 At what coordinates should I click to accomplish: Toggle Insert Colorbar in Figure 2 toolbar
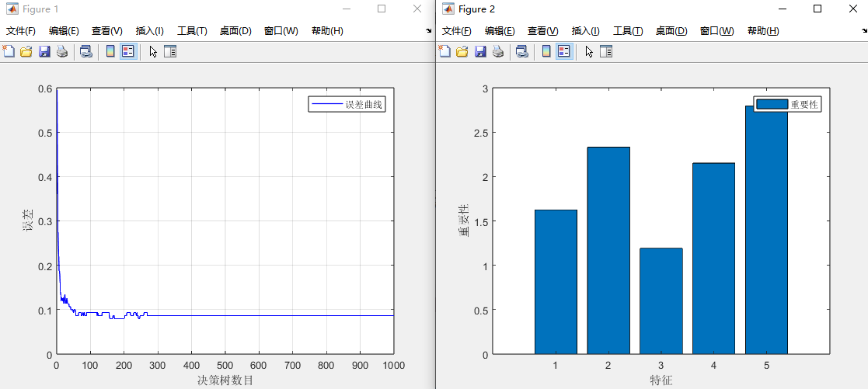click(x=546, y=51)
